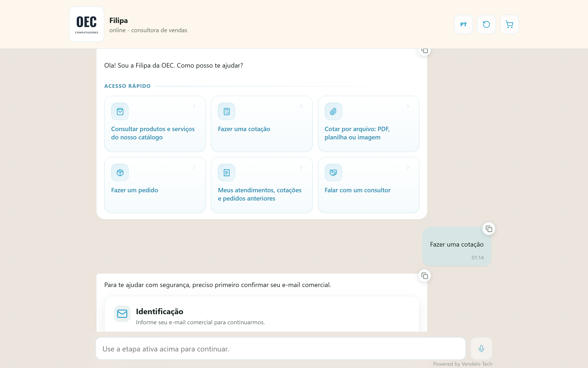The width and height of the screenshot is (588, 368).
Task: Open Consultar produtos e serviços do nosso catálogo
Action: point(155,124)
